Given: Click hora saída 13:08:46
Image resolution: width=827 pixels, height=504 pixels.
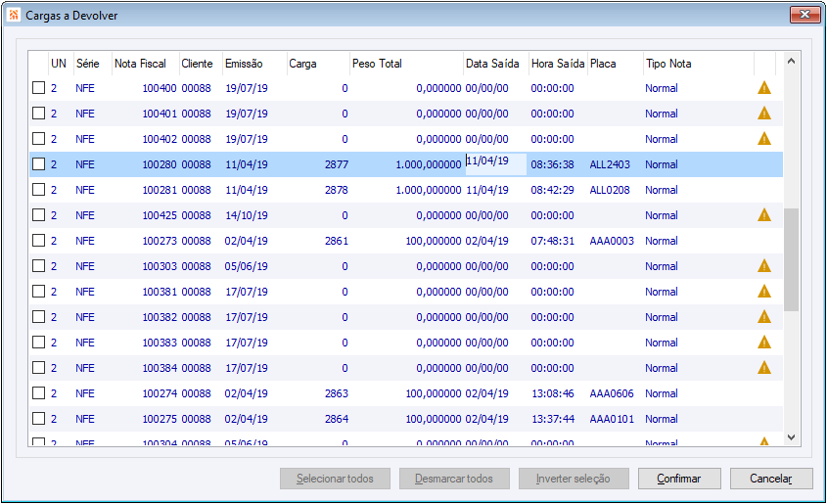Looking at the screenshot, I should (552, 393).
